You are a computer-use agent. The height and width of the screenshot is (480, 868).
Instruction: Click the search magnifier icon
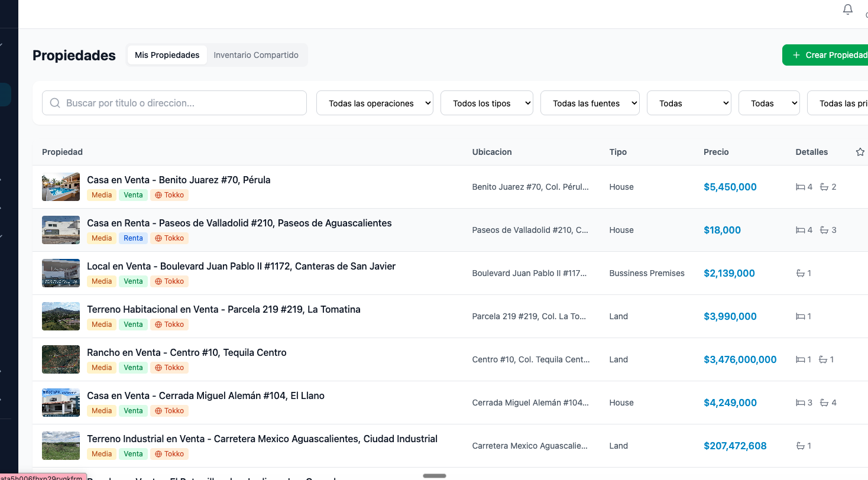55,103
